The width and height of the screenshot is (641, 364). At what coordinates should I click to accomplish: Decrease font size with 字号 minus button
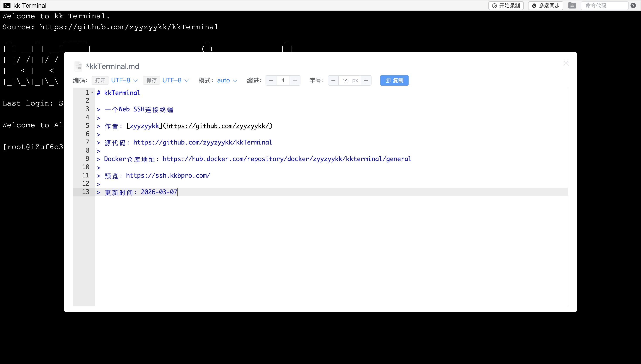pyautogui.click(x=333, y=80)
